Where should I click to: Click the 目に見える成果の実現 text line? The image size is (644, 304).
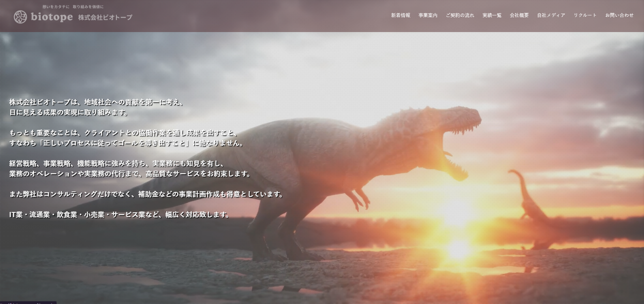click(x=69, y=112)
